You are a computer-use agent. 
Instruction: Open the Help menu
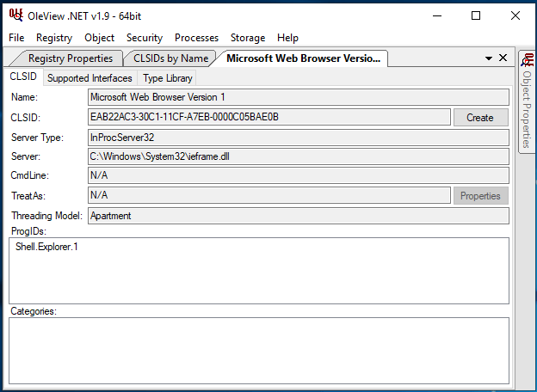pos(287,38)
